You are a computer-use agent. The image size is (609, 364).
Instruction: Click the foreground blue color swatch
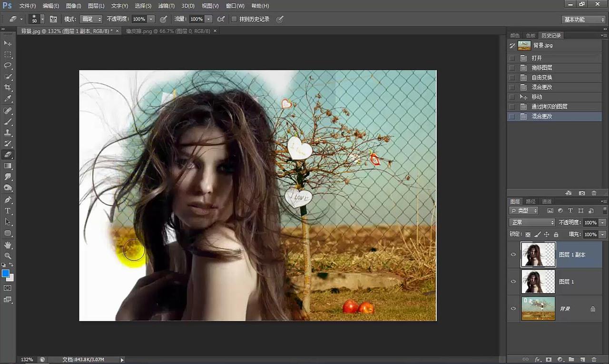pyautogui.click(x=5, y=273)
